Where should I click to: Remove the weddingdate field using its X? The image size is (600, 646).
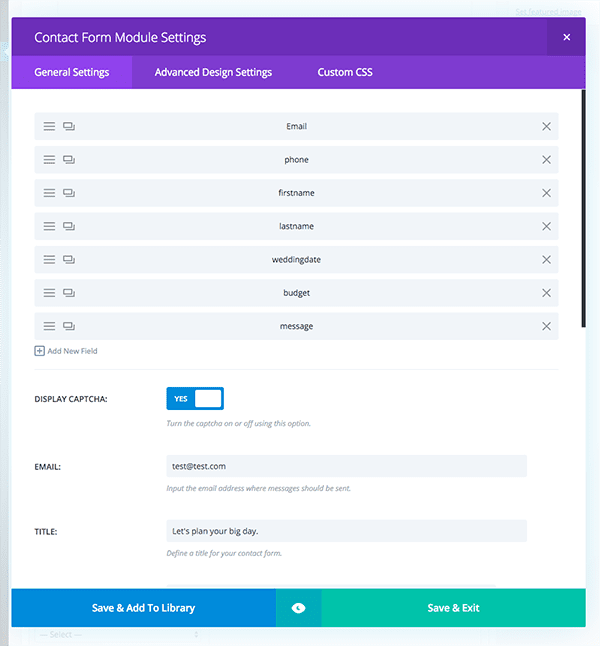(546, 260)
